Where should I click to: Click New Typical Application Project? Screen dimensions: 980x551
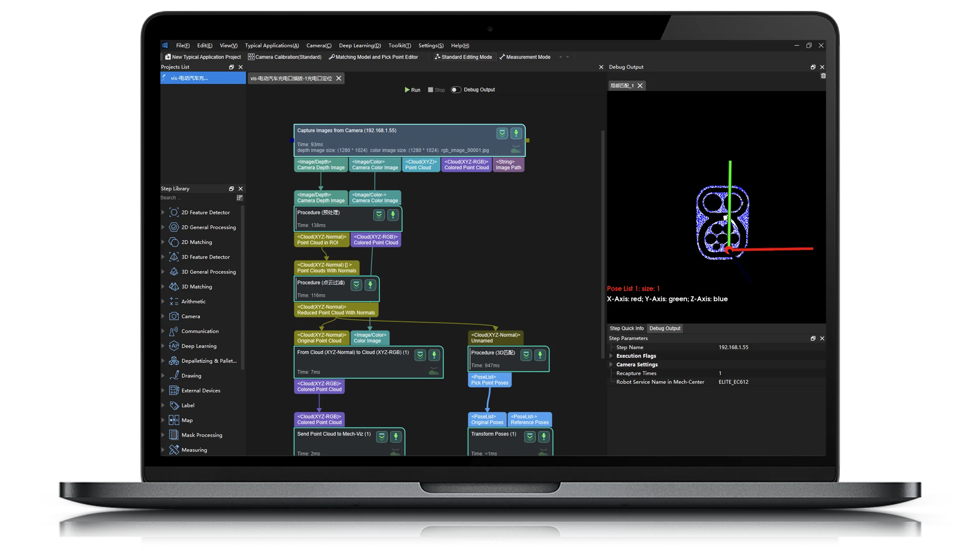(x=203, y=57)
